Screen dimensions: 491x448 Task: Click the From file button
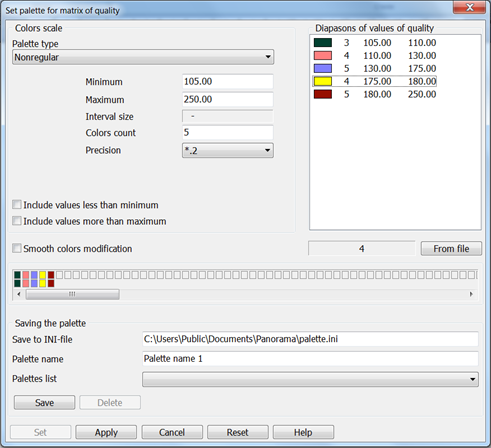(x=451, y=249)
